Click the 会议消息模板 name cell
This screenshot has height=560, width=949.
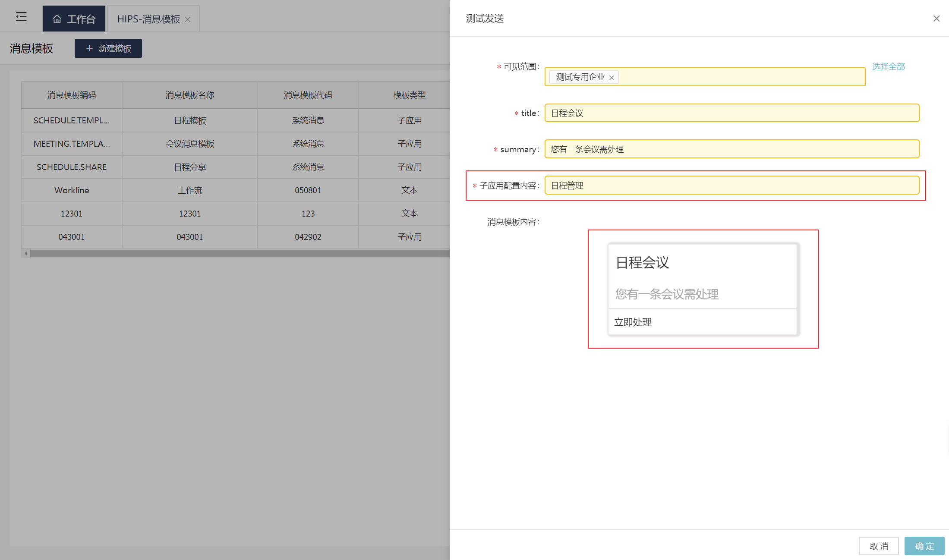point(190,144)
